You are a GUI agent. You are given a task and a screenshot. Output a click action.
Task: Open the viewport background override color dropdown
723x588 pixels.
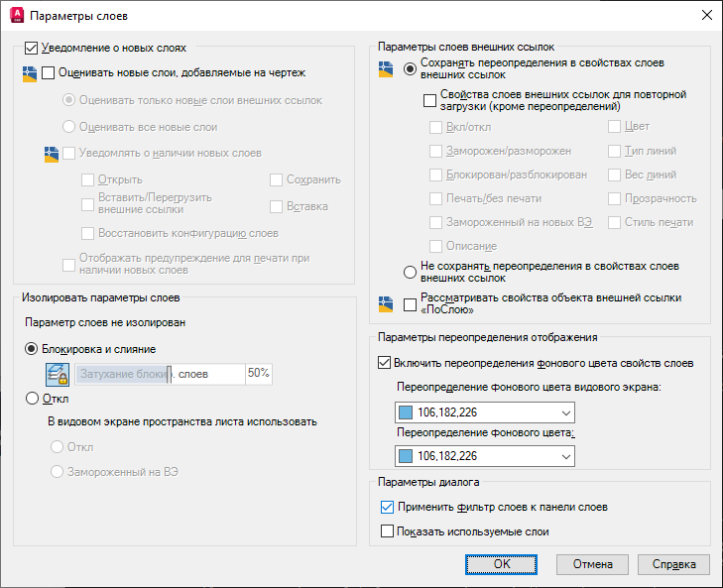pyautogui.click(x=566, y=412)
